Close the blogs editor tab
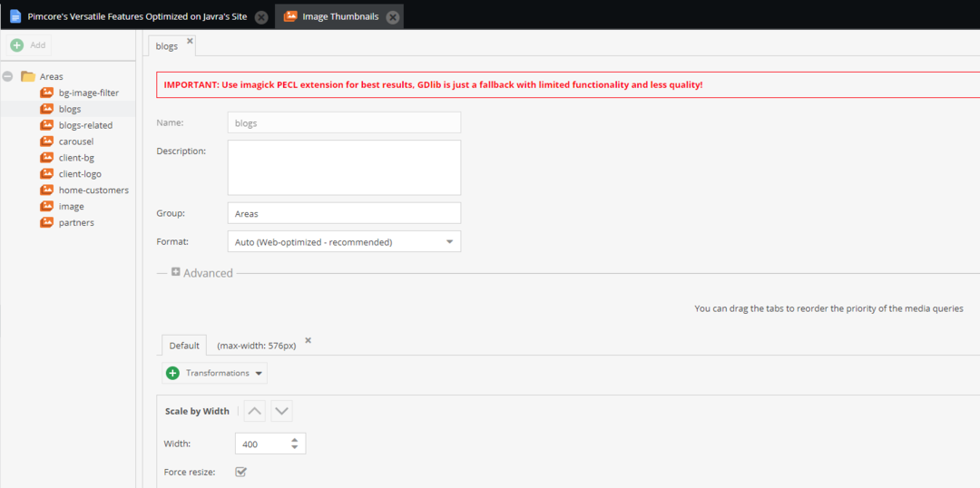980x488 pixels. (x=190, y=41)
